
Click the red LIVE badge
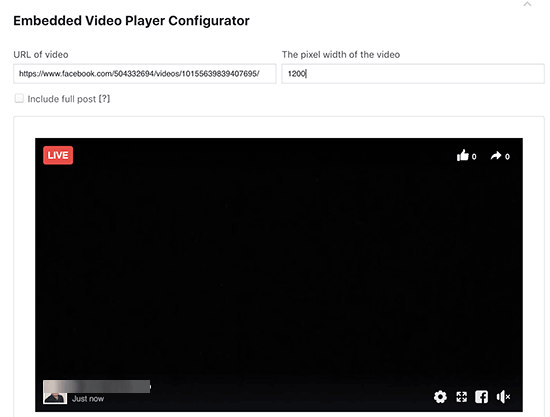click(58, 155)
